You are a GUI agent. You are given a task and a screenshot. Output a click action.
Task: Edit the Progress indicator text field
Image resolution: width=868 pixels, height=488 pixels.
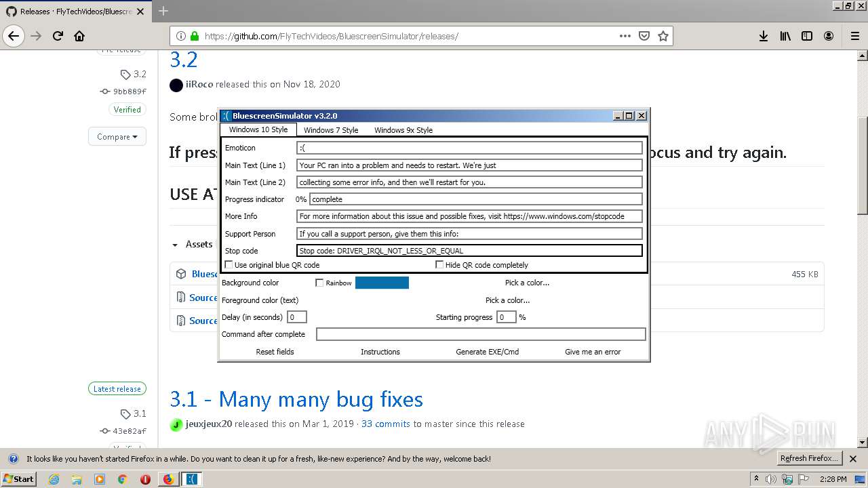click(475, 199)
